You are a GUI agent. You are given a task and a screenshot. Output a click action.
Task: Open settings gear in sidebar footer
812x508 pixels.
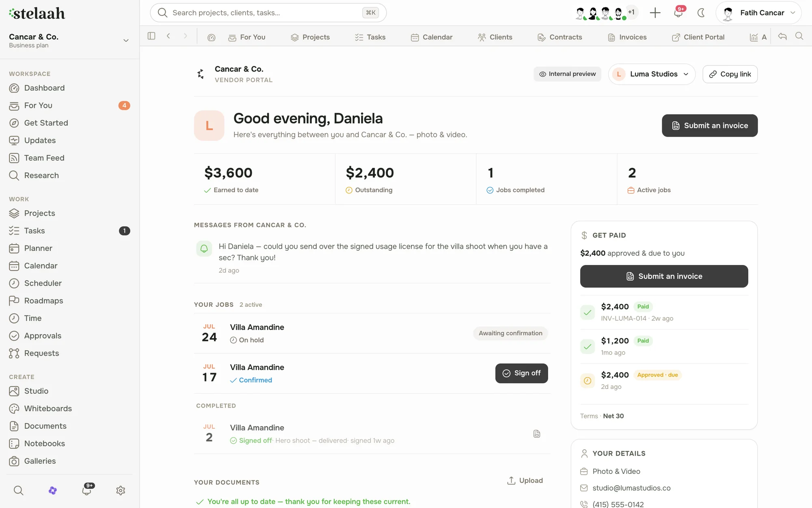121,490
